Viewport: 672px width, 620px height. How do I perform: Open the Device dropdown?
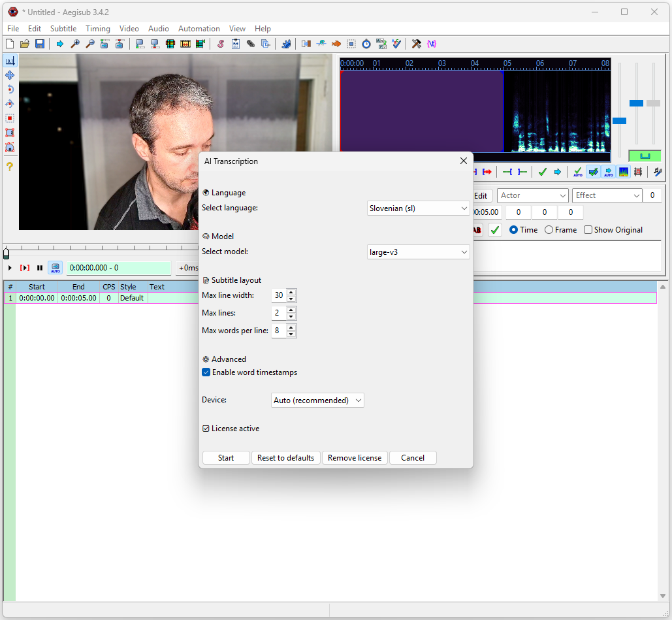pos(317,400)
